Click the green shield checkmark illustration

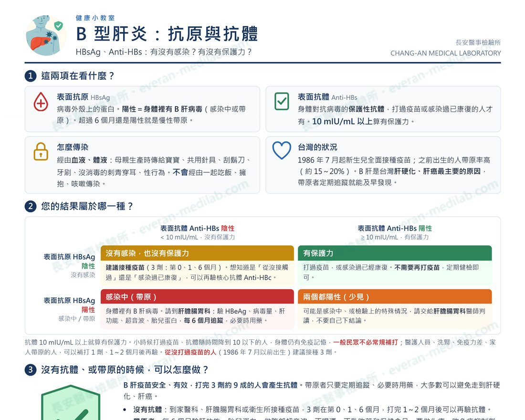[x=71, y=403]
